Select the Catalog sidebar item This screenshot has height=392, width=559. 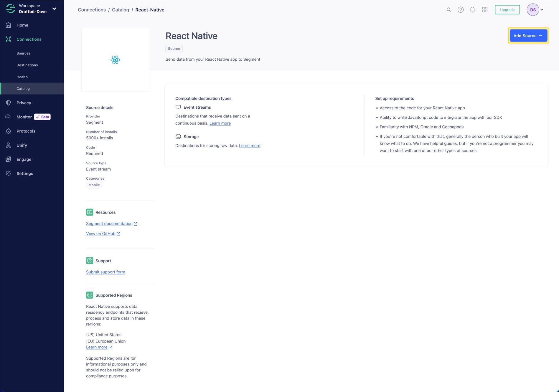click(32, 89)
